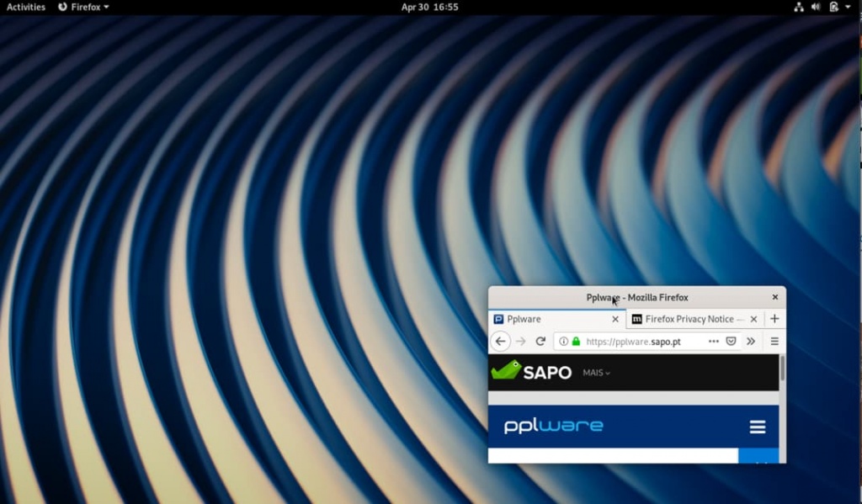Click the date and time clock
Image resolution: width=862 pixels, height=504 pixels.
[x=429, y=7]
